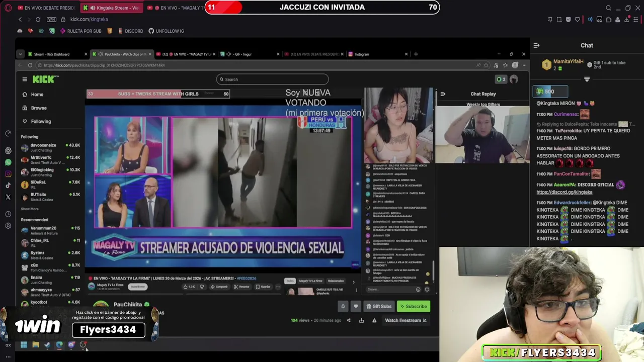Open X (Twitter) in the Opera sidebar
The height and width of the screenshot is (362, 644).
point(8,197)
